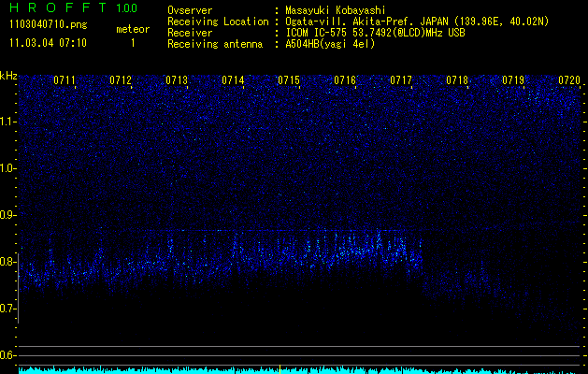Image resolution: width=588 pixels, height=374 pixels.
Task: Click the meteor label
Action: pyautogui.click(x=133, y=29)
